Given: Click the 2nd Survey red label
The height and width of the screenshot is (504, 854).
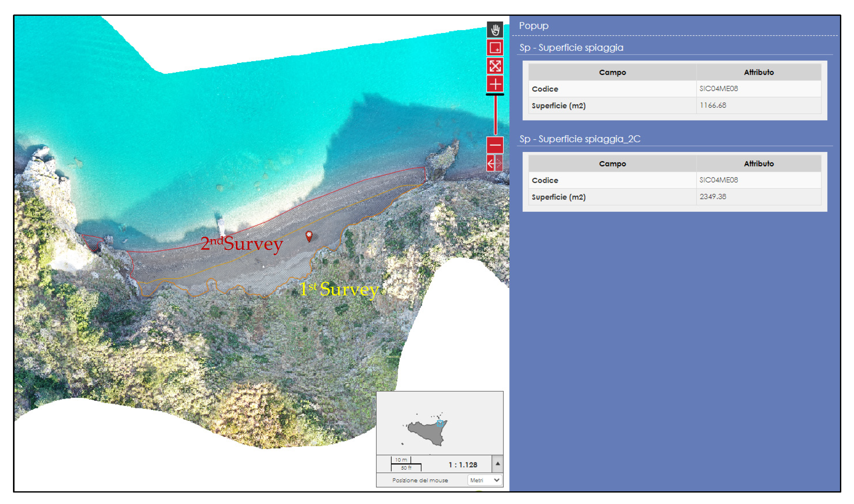Looking at the screenshot, I should click(242, 244).
